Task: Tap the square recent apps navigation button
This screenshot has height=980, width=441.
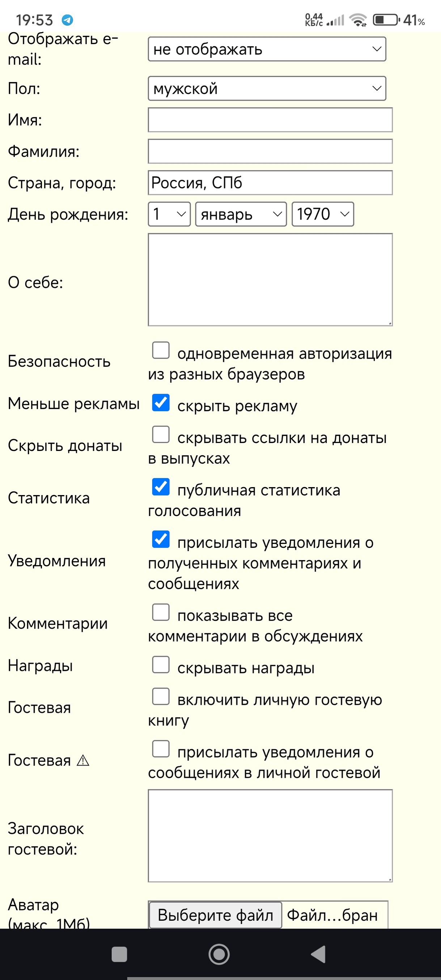Action: tap(119, 954)
